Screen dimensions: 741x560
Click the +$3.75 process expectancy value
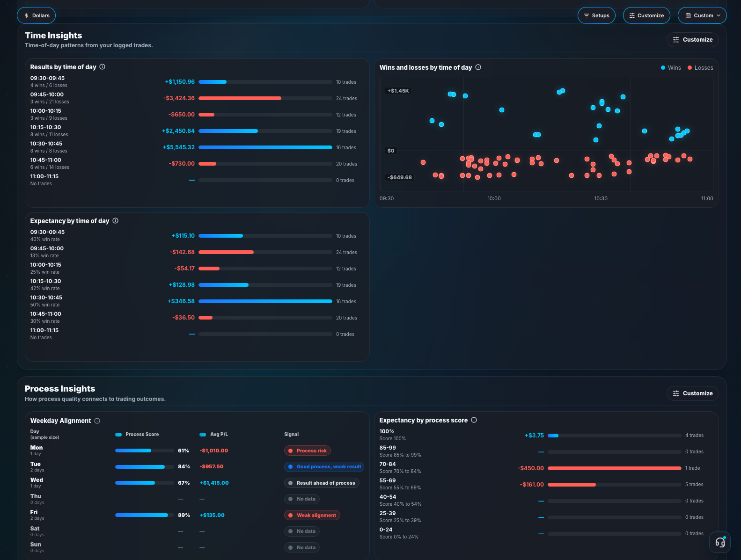[534, 435]
